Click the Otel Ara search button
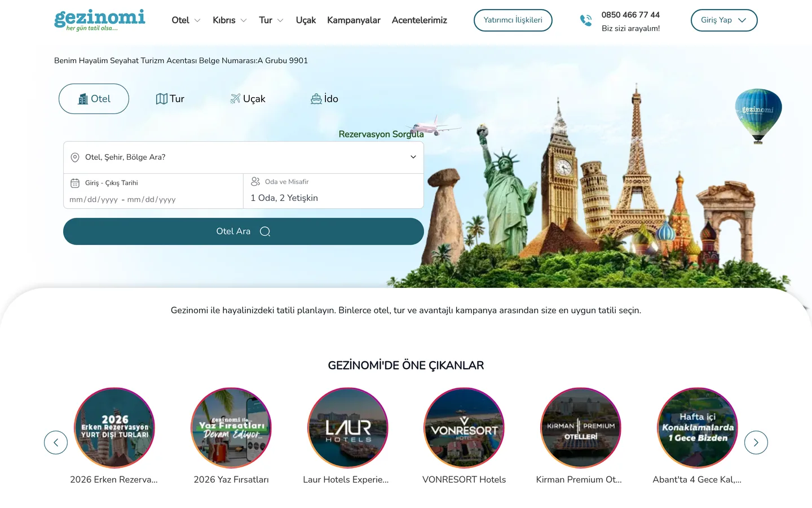Viewport: 812px width, 508px height. [x=244, y=231]
